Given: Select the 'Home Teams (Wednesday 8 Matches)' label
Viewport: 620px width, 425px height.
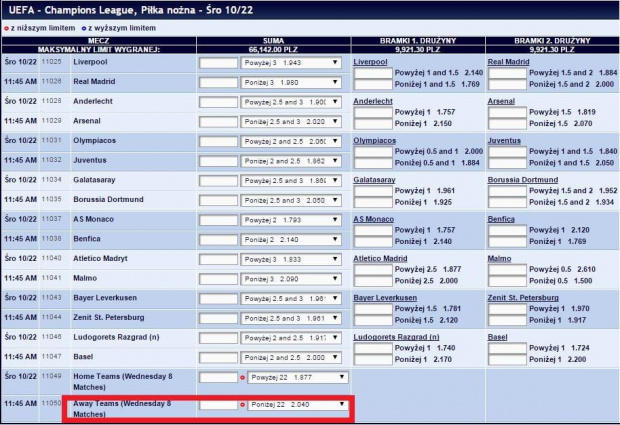Looking at the screenshot, I should [123, 382].
